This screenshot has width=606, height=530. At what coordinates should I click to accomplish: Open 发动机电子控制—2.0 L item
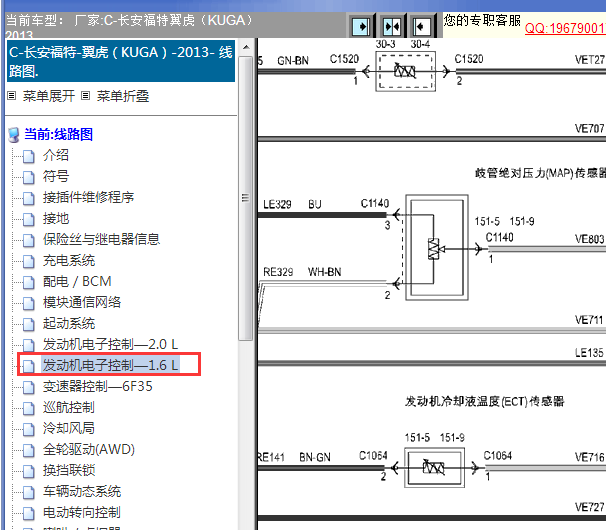click(110, 344)
